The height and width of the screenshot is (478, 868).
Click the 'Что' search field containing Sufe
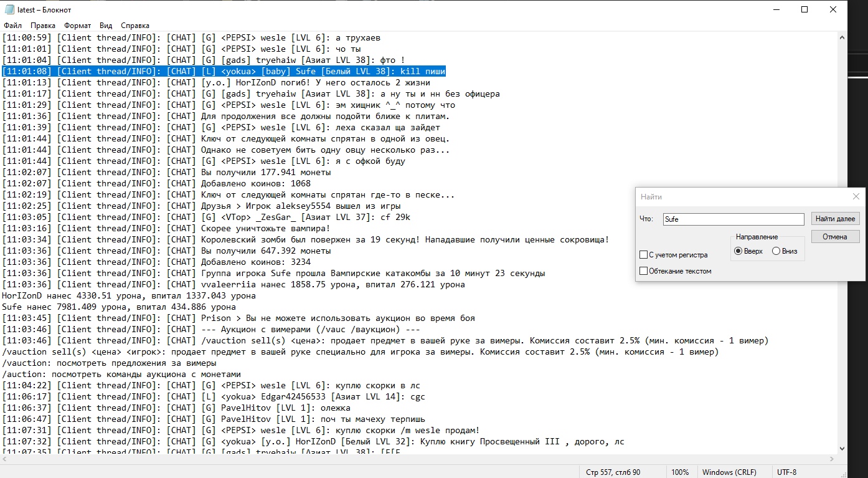733,219
